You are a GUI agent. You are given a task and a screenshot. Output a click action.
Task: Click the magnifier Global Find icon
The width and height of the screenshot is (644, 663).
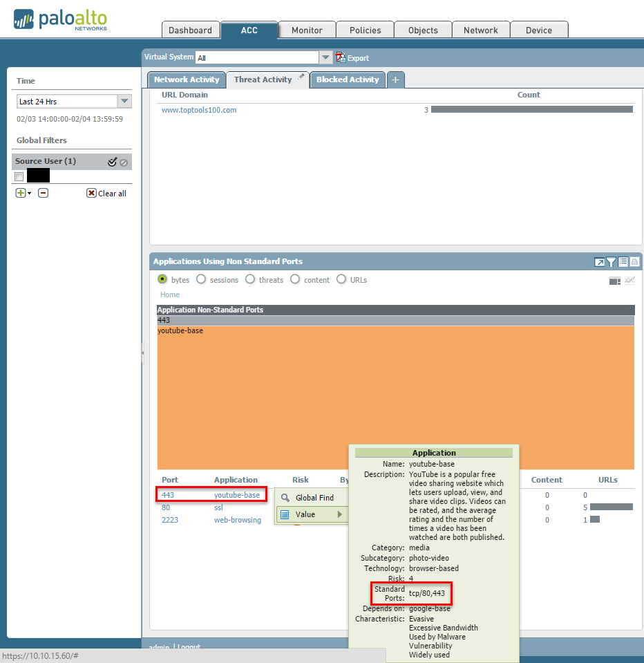pos(285,498)
